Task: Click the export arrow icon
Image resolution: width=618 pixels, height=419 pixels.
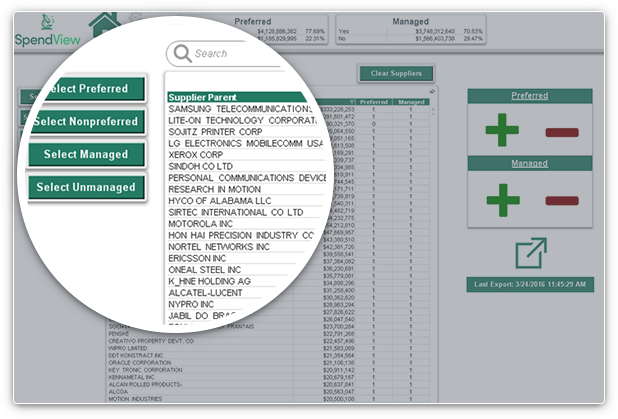Action: click(531, 253)
